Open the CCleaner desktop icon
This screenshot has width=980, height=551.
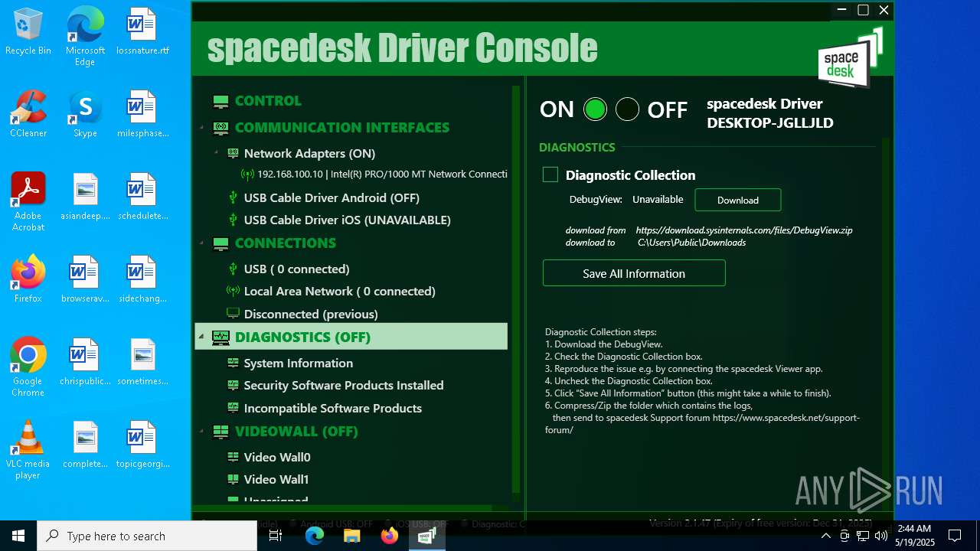click(28, 113)
